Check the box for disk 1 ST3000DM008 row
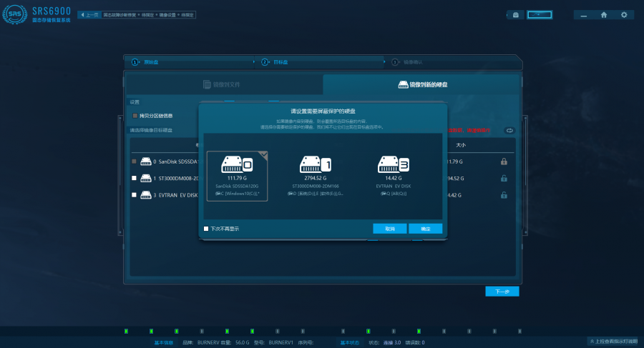 tap(134, 178)
